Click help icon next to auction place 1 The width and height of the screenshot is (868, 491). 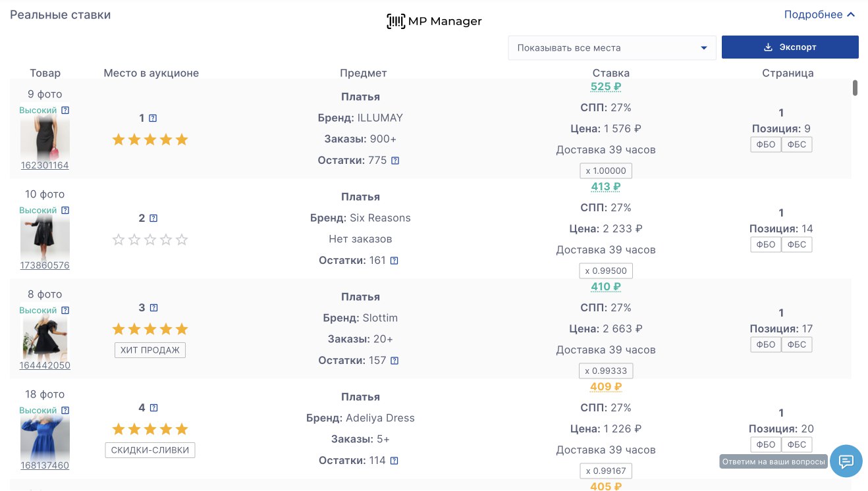[153, 118]
